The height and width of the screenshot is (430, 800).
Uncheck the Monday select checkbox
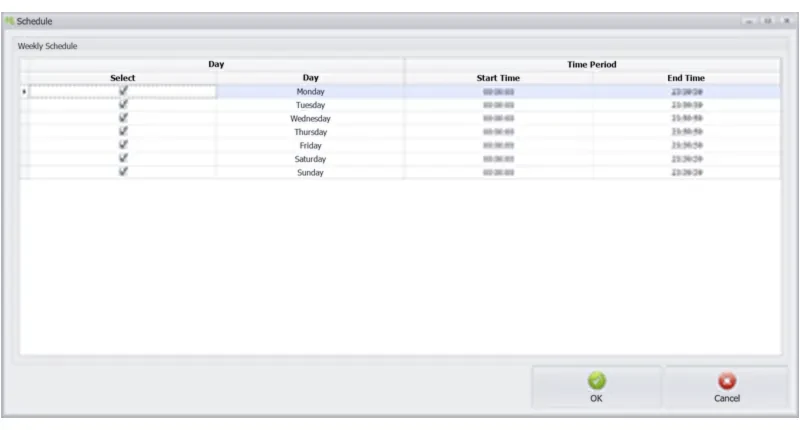click(123, 91)
